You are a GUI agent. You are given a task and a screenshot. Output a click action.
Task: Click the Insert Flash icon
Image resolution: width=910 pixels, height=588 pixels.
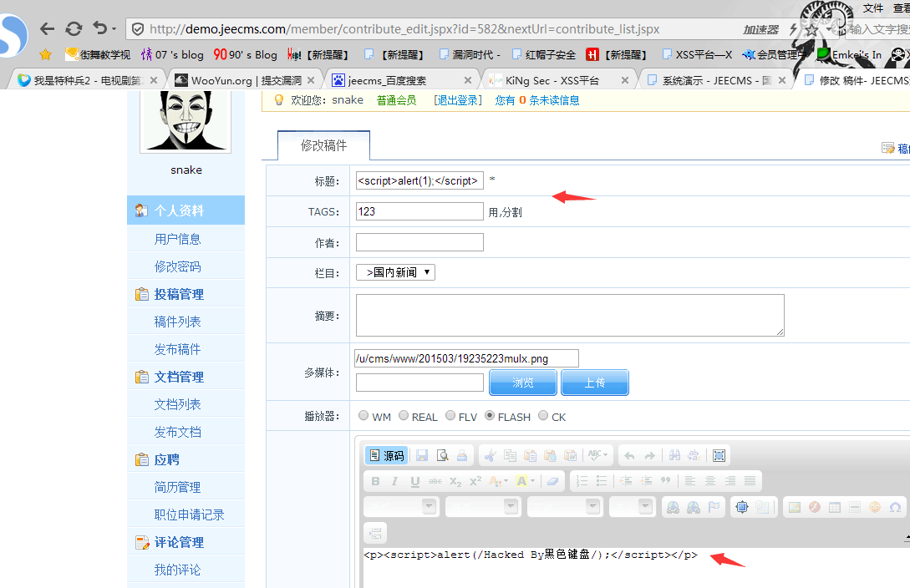coord(814,507)
